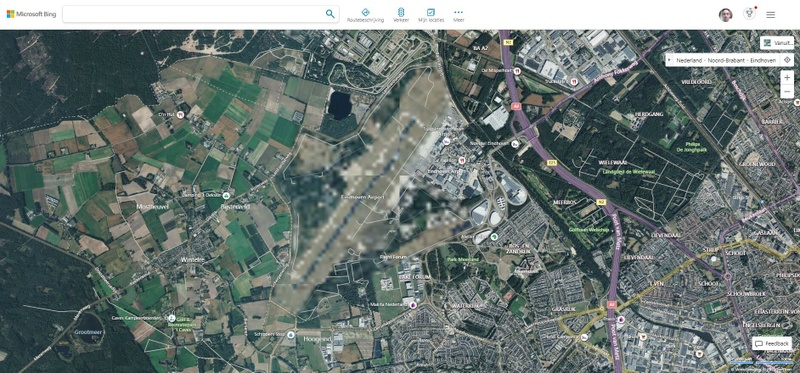Image resolution: width=800 pixels, height=373 pixels.
Task: Click the N2 road shield near Meerbos
Action: coord(601,202)
